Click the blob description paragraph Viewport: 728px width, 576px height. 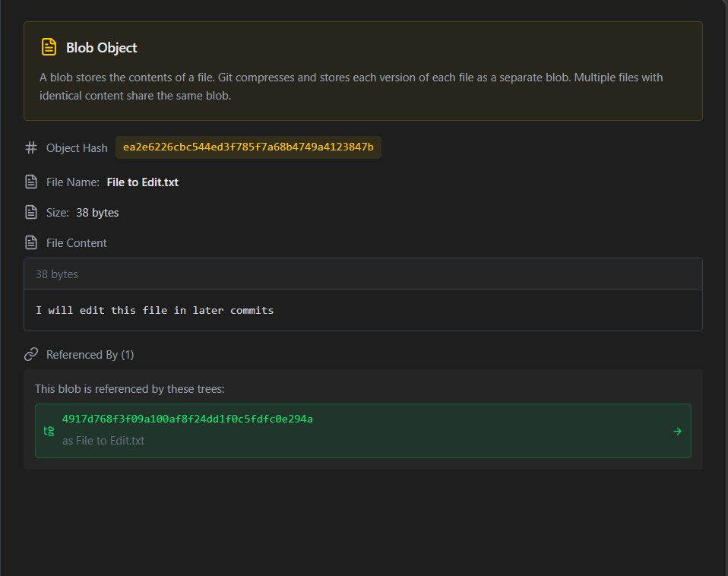[x=351, y=87]
